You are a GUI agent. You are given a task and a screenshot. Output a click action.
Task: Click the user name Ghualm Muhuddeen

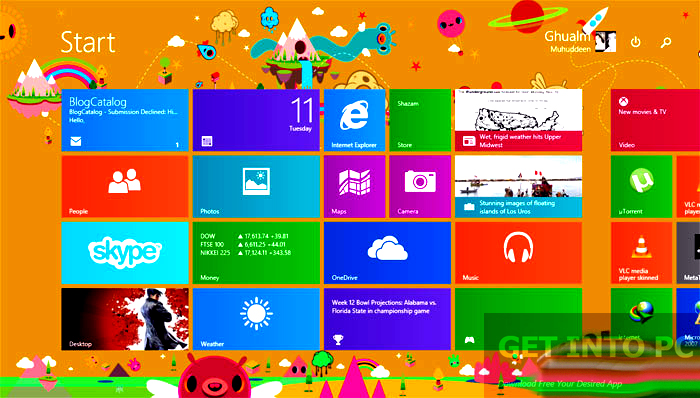568,41
